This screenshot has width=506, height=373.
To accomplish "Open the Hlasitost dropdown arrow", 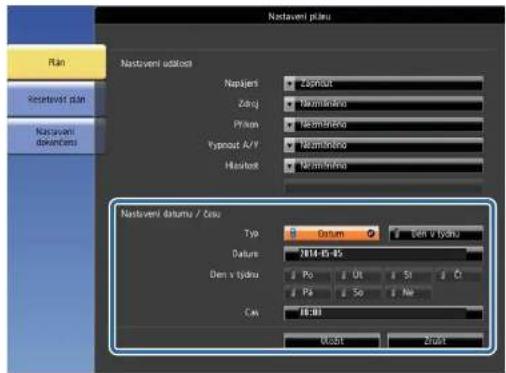I will click(289, 166).
